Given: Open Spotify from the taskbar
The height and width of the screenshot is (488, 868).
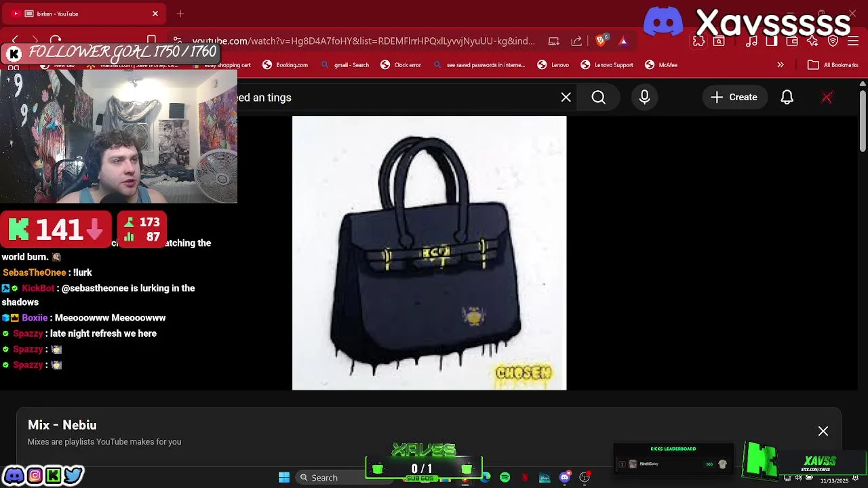Looking at the screenshot, I should (x=505, y=478).
